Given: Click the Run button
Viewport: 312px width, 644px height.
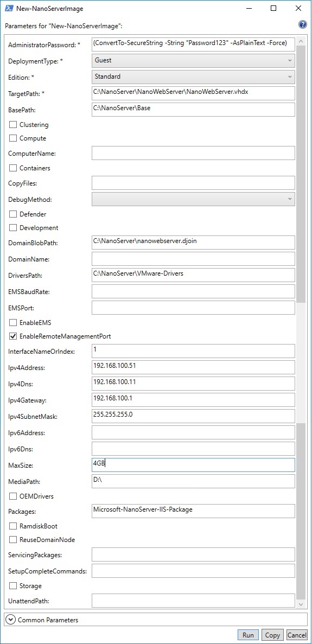Looking at the screenshot, I should click(248, 635).
